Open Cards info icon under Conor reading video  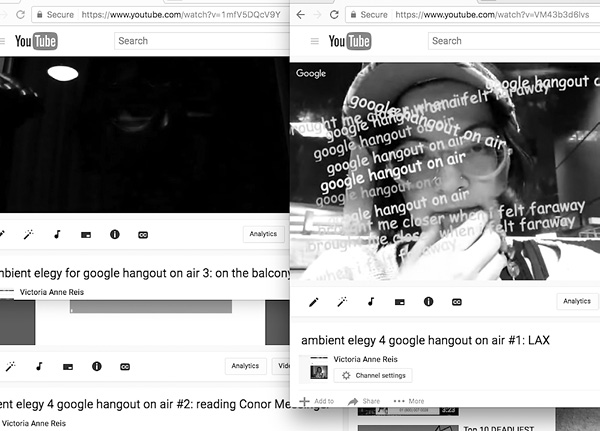pyautogui.click(x=96, y=366)
